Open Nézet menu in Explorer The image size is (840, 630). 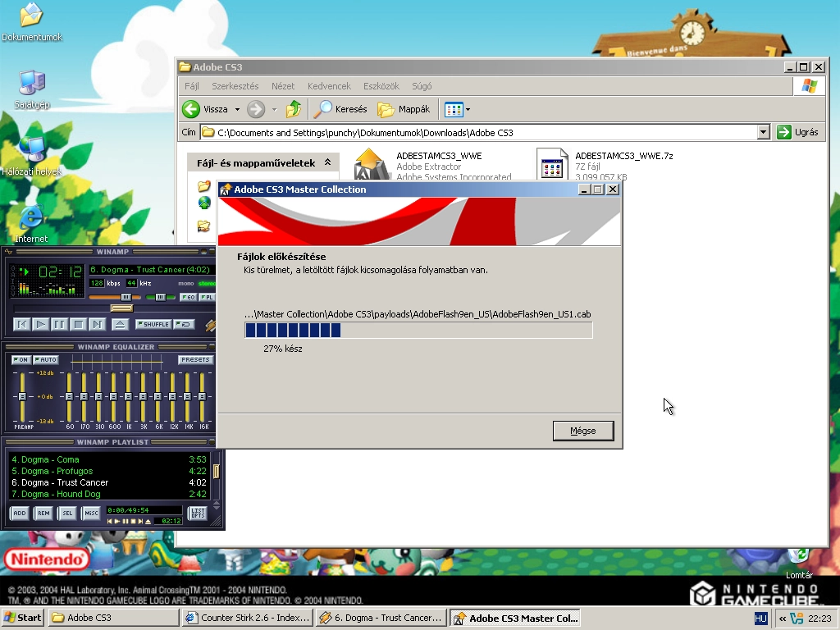[283, 86]
